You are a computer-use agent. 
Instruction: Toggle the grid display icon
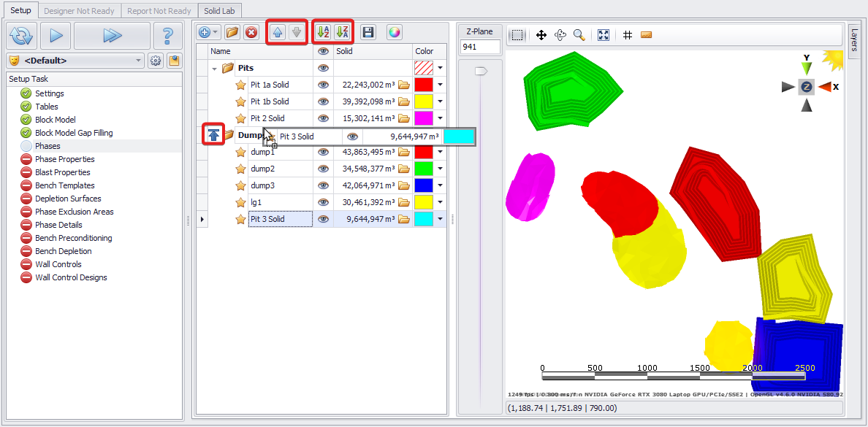pyautogui.click(x=627, y=35)
